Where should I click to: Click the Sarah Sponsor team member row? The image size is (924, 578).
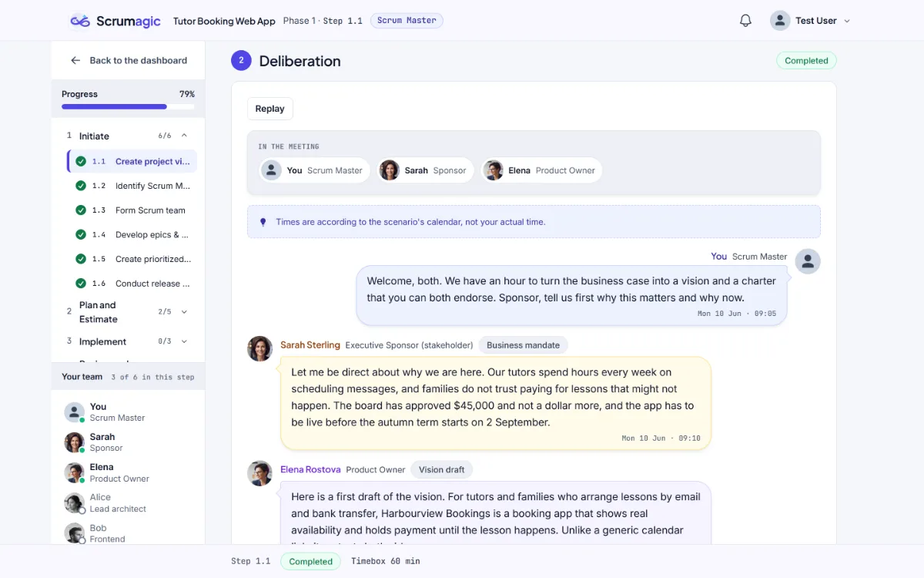(128, 442)
